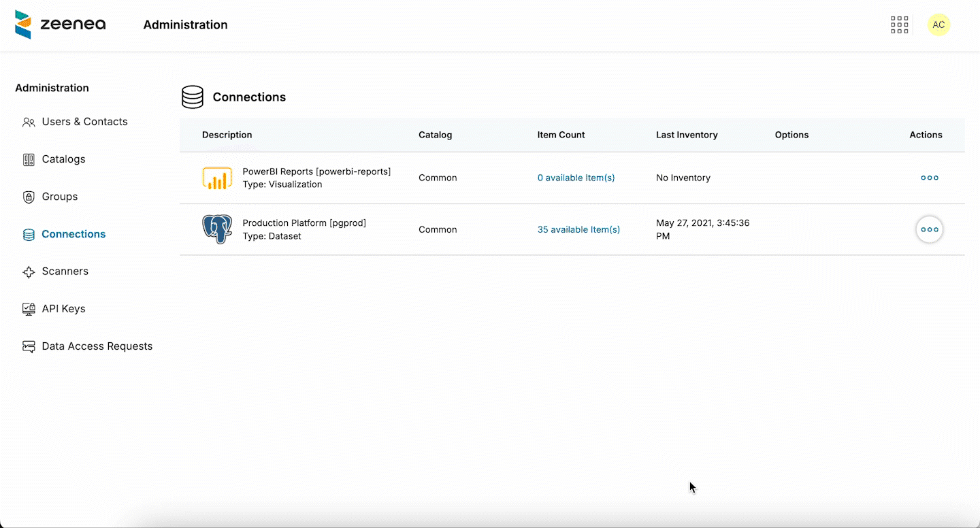The height and width of the screenshot is (528, 980).
Task: Click the Scanners sidebar icon
Action: 29,271
